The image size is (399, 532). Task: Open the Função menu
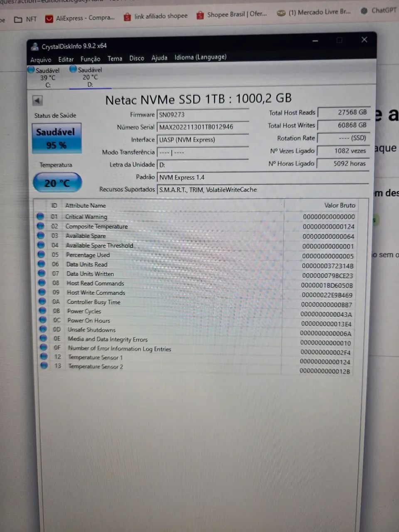tap(90, 59)
